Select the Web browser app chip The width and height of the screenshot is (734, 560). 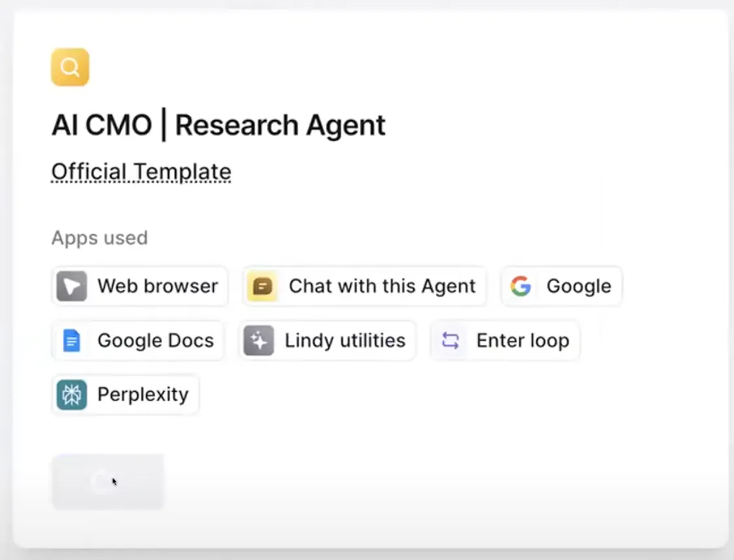coord(140,287)
